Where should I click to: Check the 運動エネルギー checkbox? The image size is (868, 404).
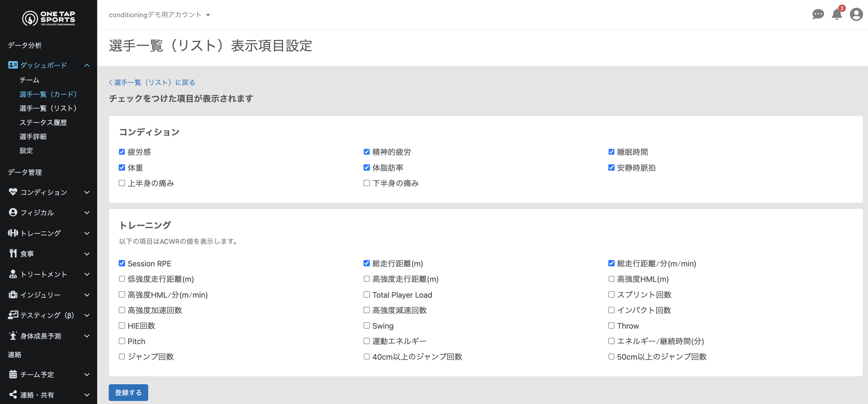point(367,341)
